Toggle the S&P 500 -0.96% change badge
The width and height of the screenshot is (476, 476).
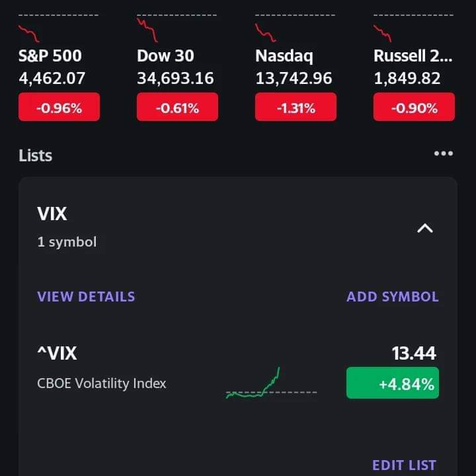point(59,107)
